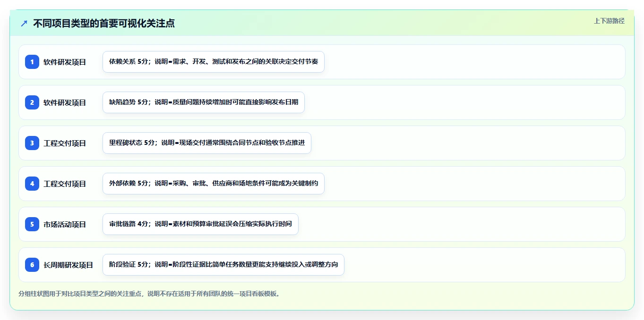Click the heading 不同项目类型的首要可视化关注点
The image size is (644, 320).
click(104, 24)
